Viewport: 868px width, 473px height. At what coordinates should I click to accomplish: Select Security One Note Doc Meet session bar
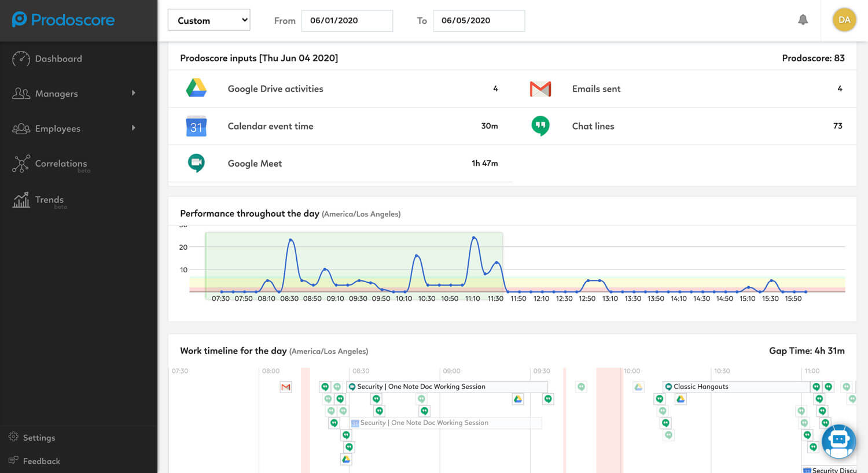click(447, 387)
